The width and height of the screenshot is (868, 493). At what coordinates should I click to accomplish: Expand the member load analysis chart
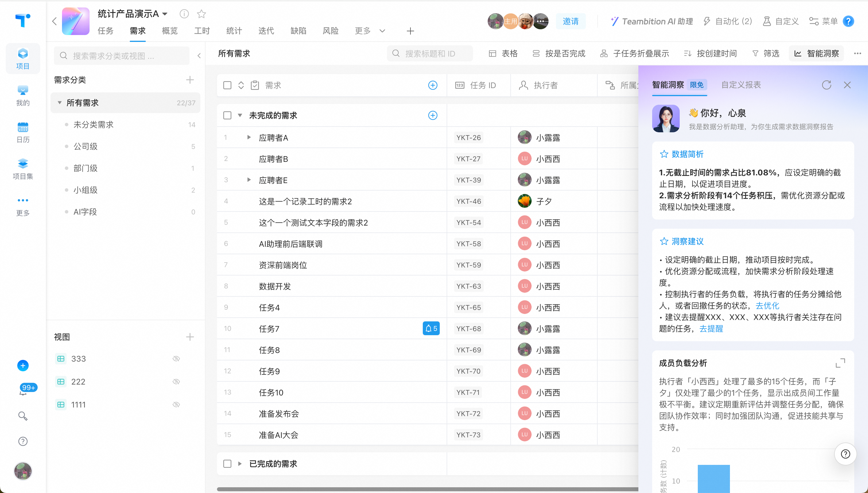[x=840, y=363]
